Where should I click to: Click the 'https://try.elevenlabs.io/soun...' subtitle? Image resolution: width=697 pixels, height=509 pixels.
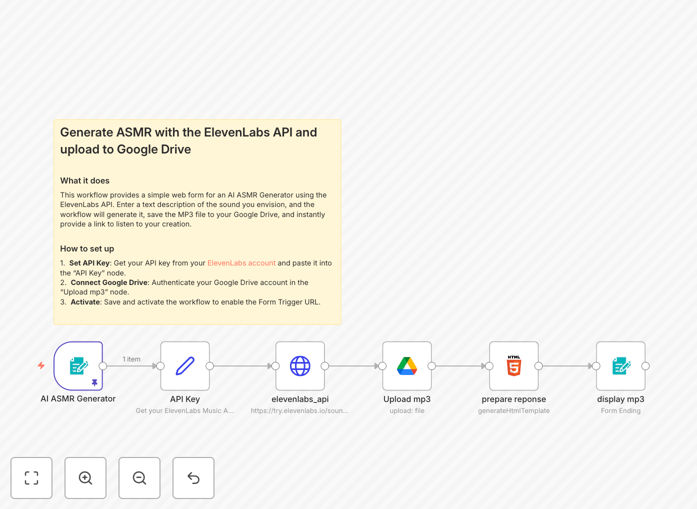300,411
